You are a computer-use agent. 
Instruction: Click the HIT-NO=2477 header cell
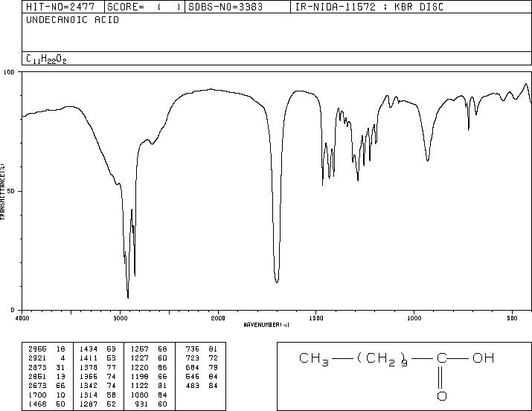[63, 7]
